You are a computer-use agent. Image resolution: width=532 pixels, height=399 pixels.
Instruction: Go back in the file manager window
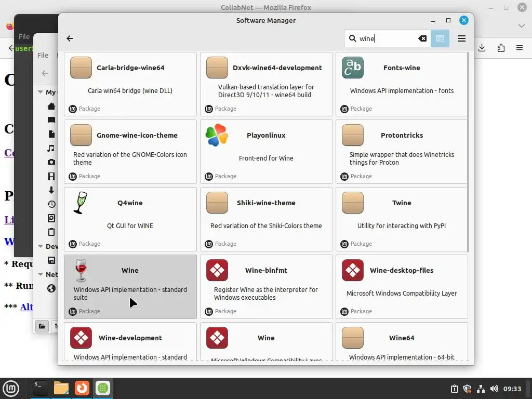pos(45,73)
